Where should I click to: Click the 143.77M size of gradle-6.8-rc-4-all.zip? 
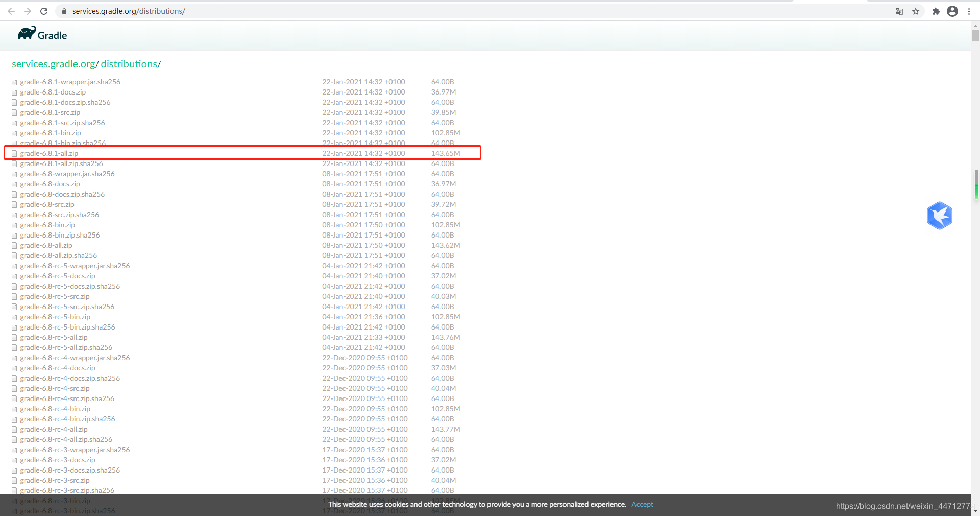point(446,429)
